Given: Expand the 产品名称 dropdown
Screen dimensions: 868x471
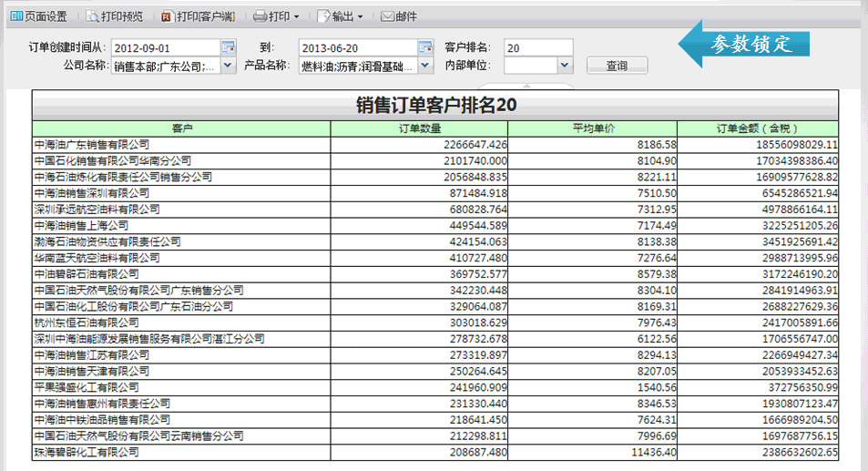Looking at the screenshot, I should click(x=424, y=66).
